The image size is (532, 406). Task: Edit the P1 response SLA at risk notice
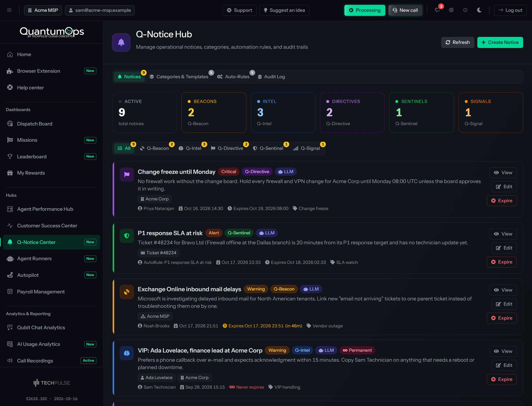coord(504,248)
